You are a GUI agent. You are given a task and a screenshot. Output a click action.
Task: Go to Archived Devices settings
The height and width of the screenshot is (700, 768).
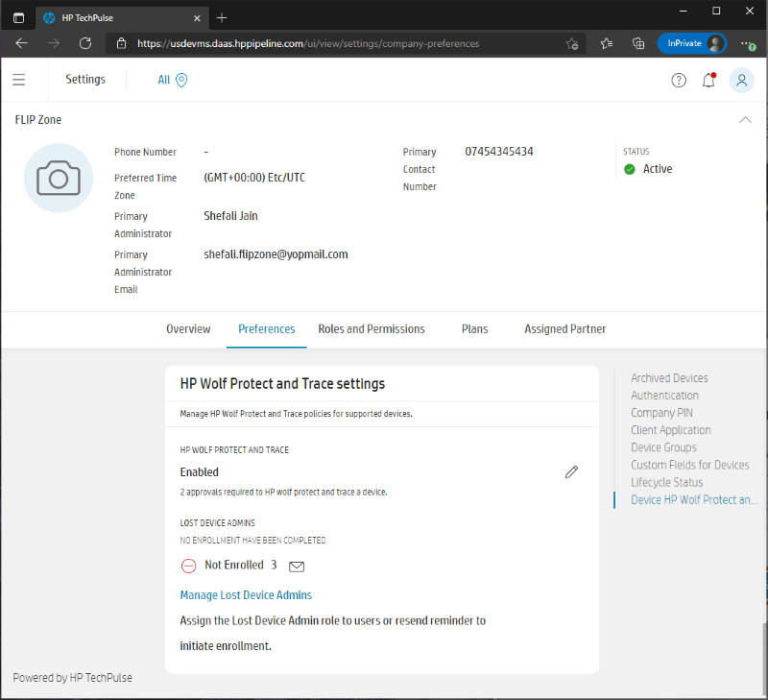669,377
